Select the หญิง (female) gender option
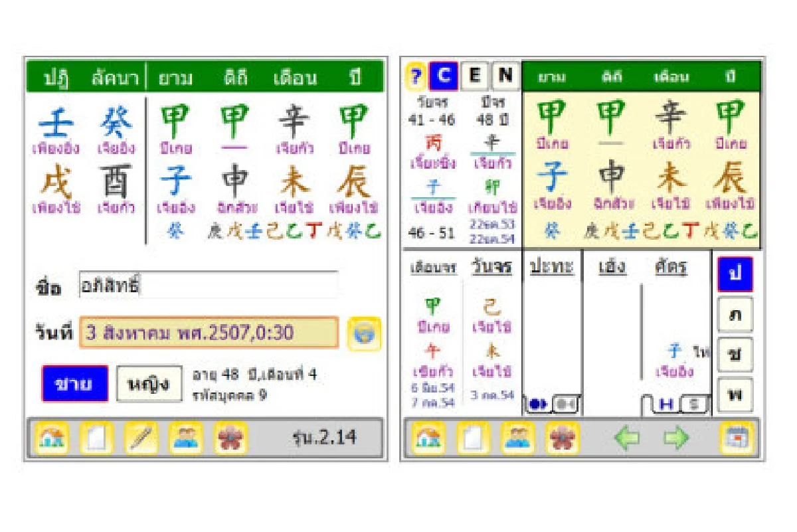Image resolution: width=797 pixels, height=532 pixels. pyautogui.click(x=149, y=383)
